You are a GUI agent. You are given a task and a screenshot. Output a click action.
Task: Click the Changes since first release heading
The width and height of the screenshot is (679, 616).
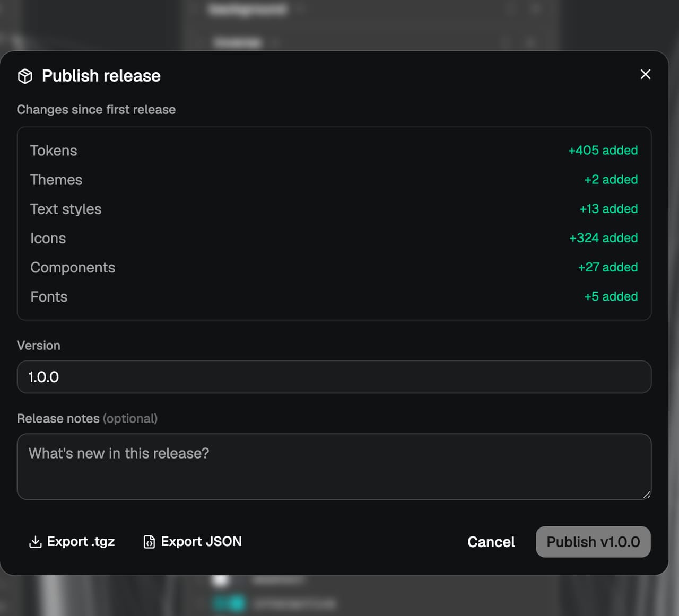96,110
